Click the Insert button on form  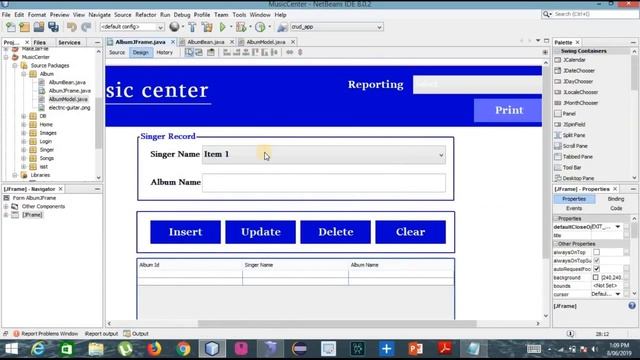185,232
